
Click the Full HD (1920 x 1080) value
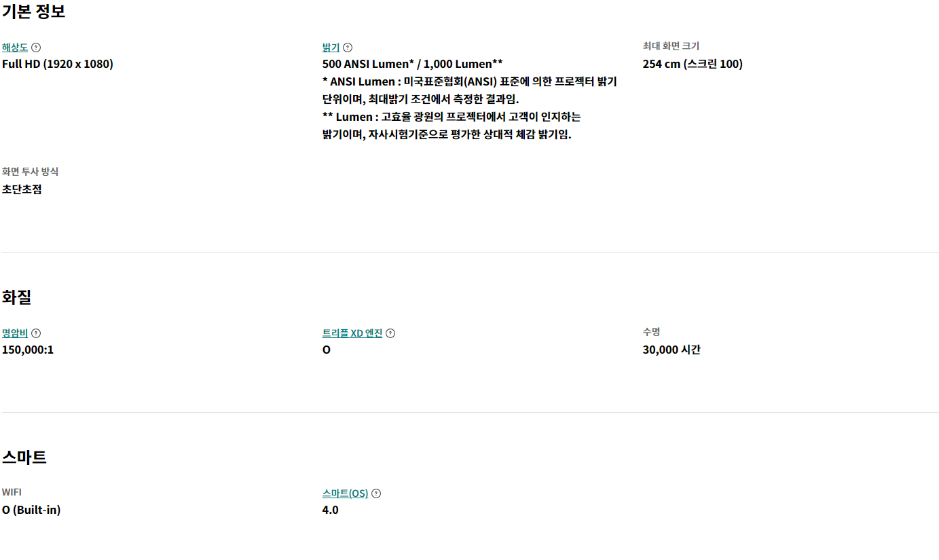tap(58, 64)
